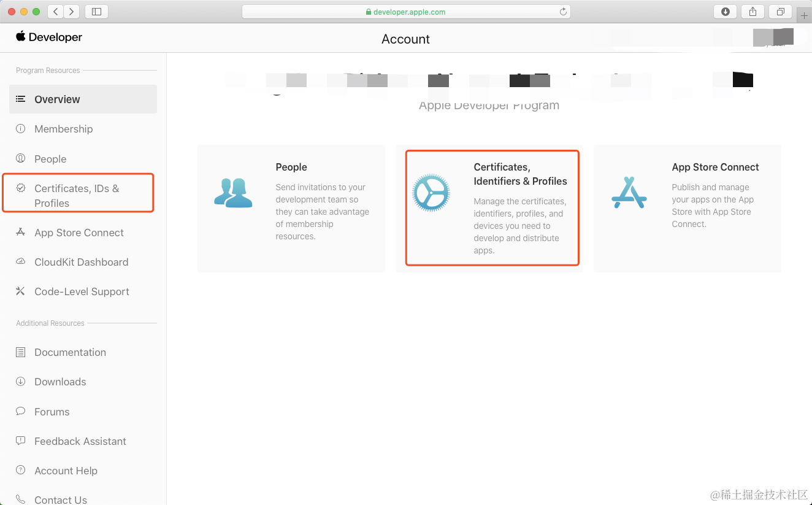
Task: Open Safari downloads button in toolbar
Action: tap(726, 12)
